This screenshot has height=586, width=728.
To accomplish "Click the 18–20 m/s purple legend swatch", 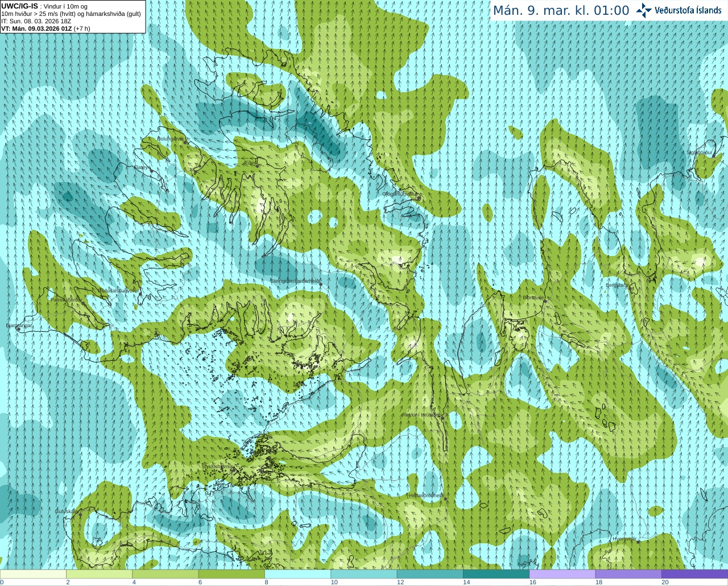I will click(x=628, y=574).
